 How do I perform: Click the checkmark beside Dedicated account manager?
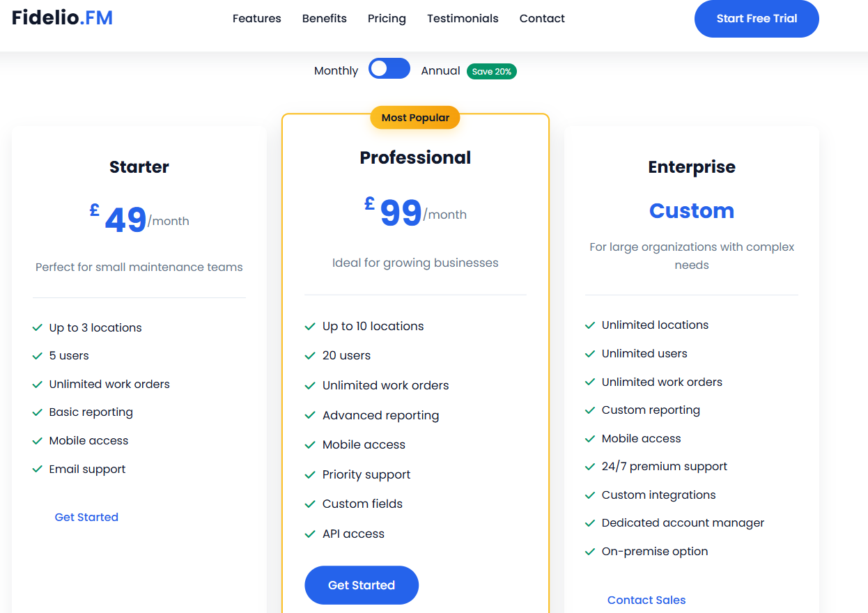(590, 522)
